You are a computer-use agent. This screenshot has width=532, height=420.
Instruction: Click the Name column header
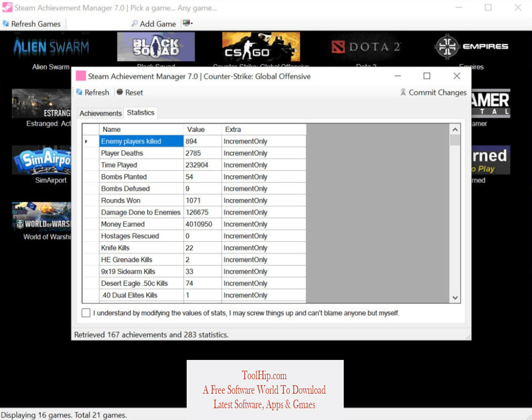(x=141, y=129)
